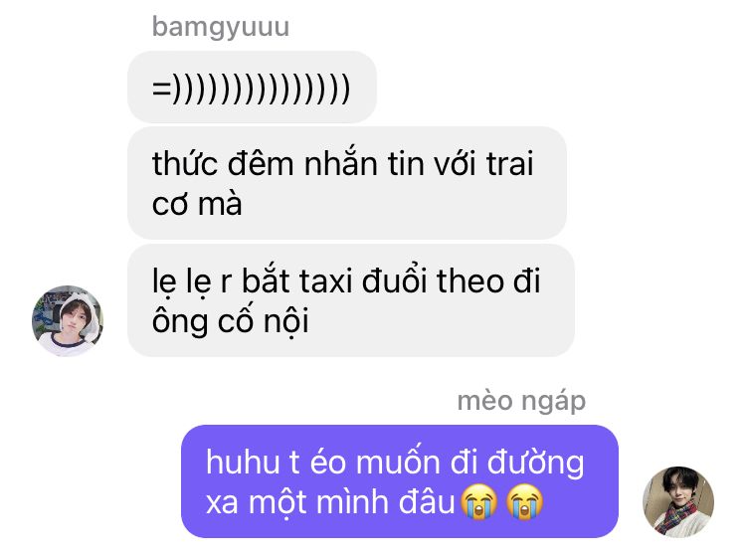Tap the first crying emoji
The height and width of the screenshot is (560, 746).
[x=479, y=502]
